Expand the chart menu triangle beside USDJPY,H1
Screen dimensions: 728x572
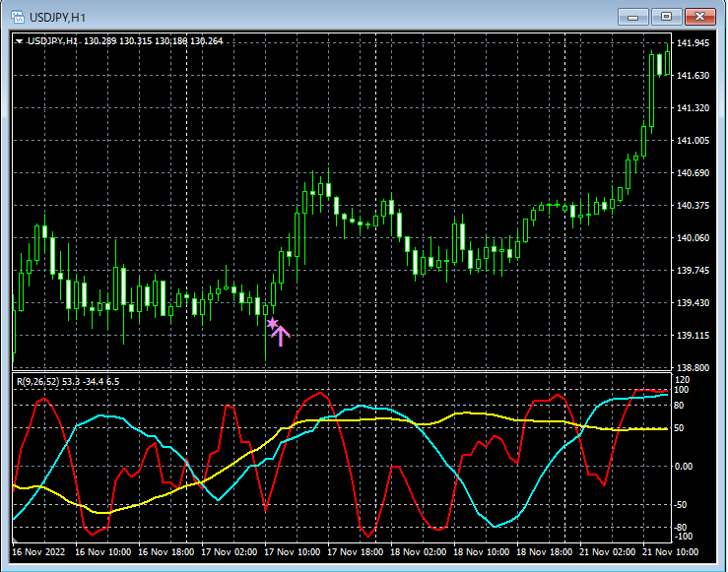tap(19, 41)
